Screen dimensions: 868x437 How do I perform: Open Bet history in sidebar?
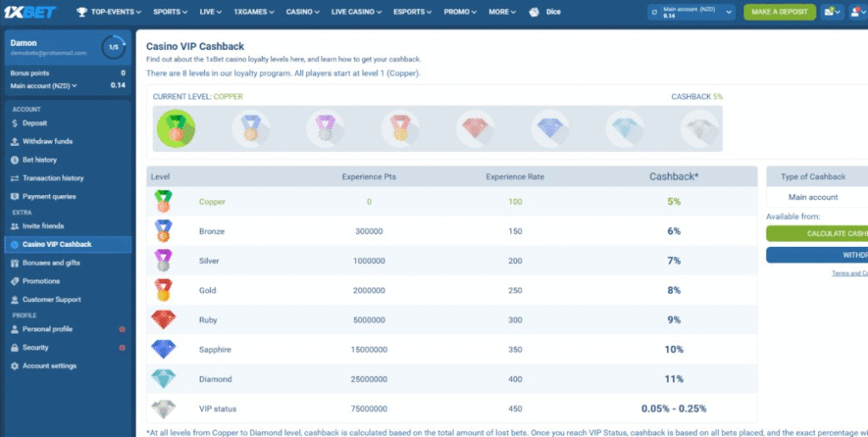(40, 160)
